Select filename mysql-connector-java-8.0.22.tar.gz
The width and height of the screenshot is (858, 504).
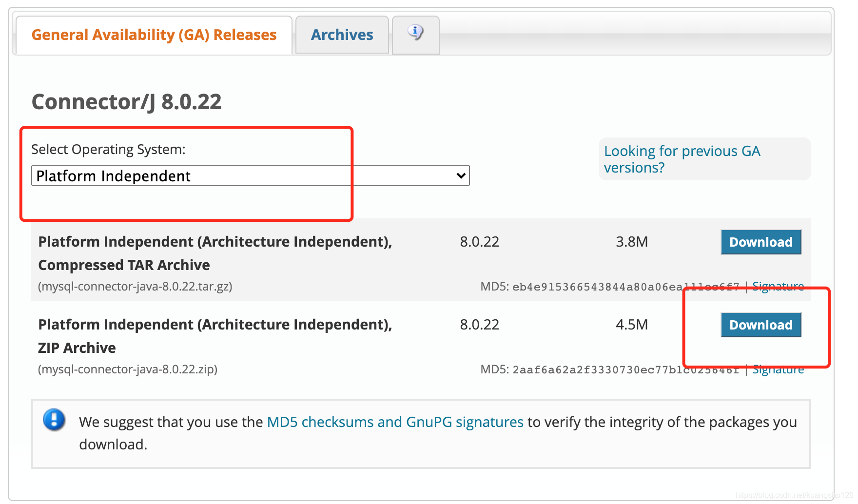point(135,286)
